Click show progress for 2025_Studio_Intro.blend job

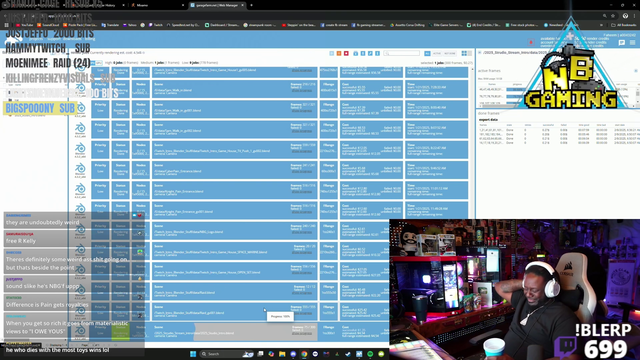click(302, 333)
